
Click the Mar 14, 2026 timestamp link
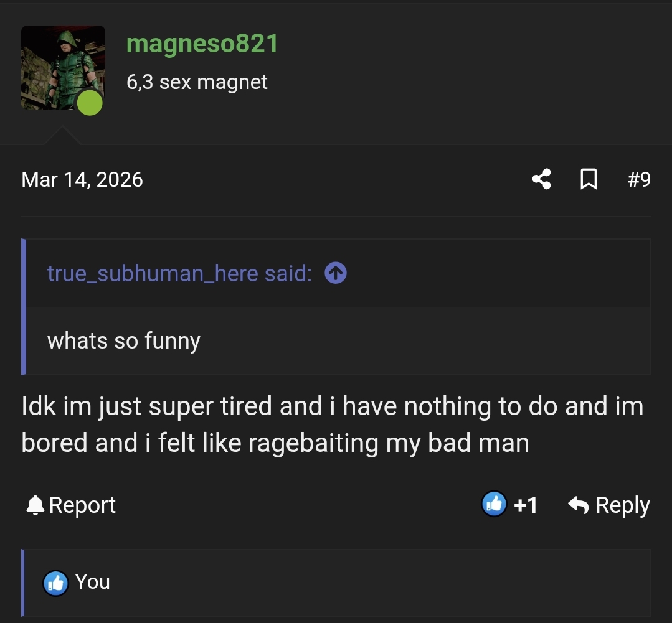[82, 179]
